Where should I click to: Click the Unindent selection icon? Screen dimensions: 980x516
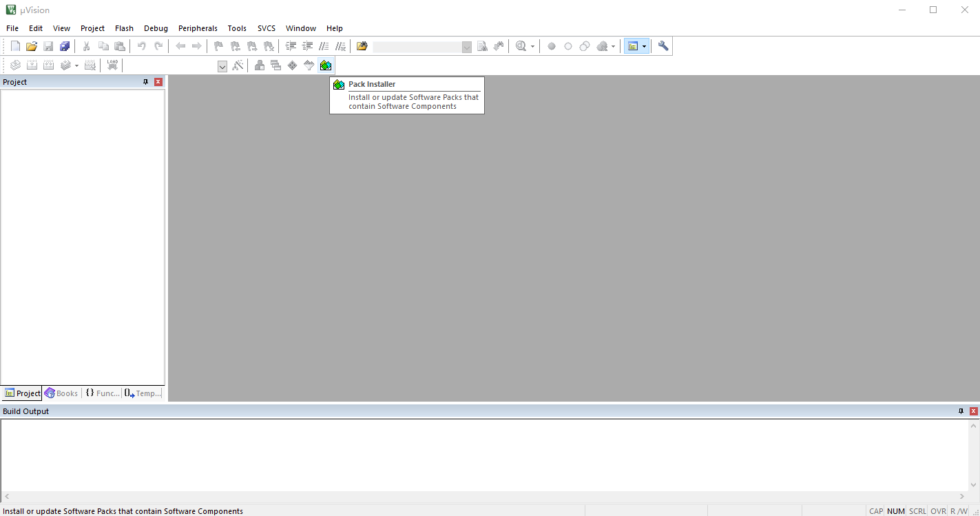(x=307, y=46)
